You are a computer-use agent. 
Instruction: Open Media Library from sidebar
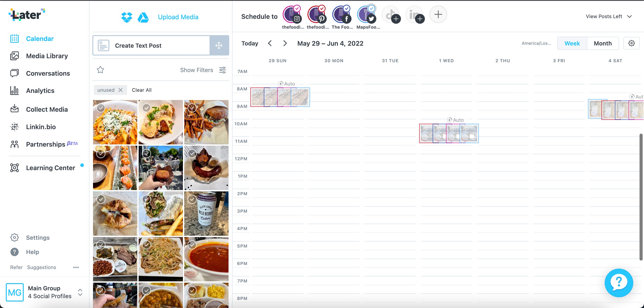tap(47, 56)
